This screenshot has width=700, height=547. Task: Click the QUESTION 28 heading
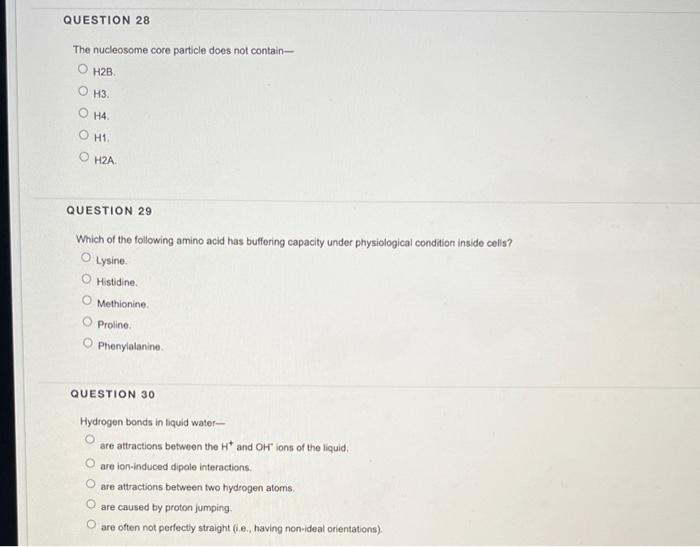tap(107, 20)
